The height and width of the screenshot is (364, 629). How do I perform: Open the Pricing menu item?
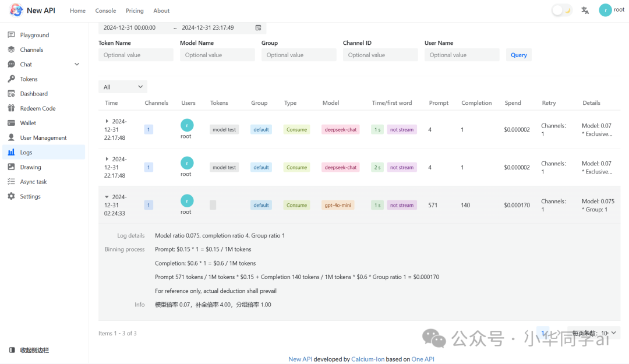[135, 10]
